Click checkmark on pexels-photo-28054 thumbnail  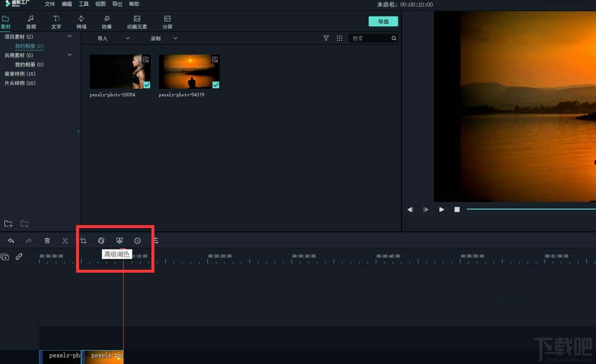[147, 85]
